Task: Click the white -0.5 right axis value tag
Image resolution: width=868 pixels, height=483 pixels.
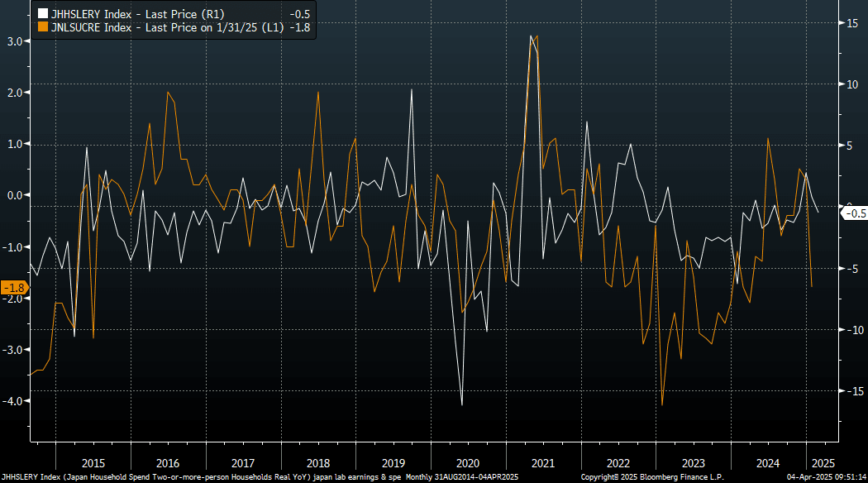Action: [852, 213]
